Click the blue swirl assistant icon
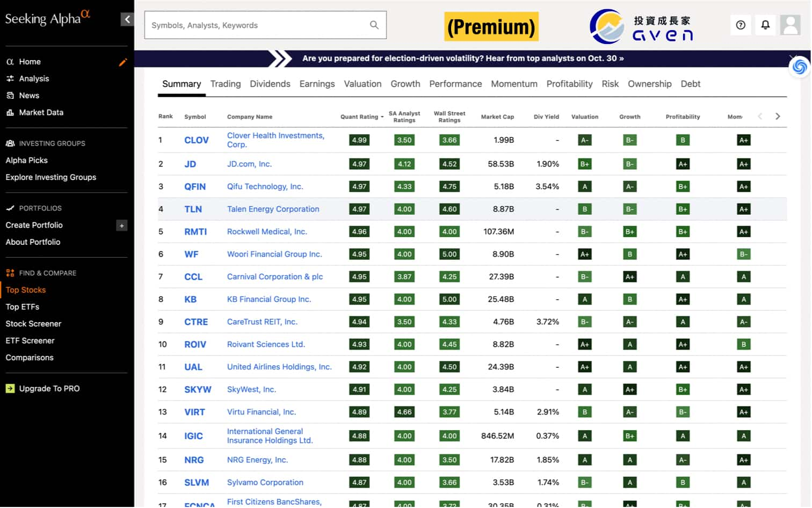 (x=799, y=67)
